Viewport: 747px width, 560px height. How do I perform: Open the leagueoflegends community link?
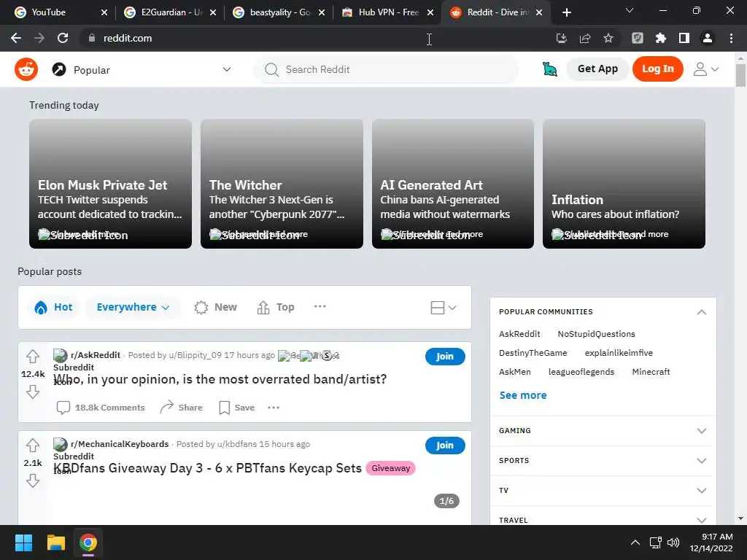point(581,372)
